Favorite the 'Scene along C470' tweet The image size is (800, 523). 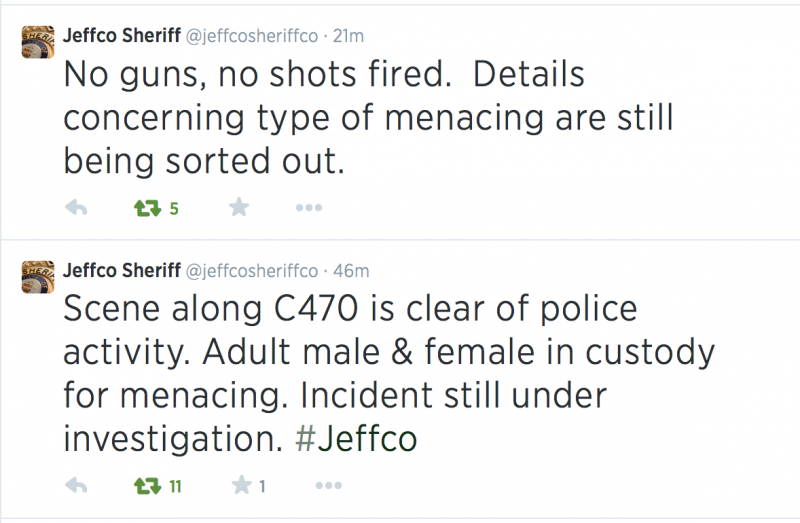[x=240, y=486]
